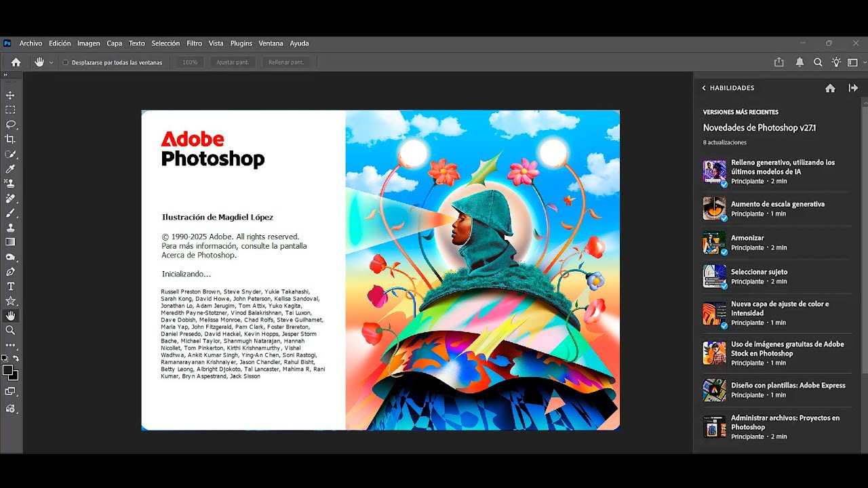Viewport: 868px width, 488px height.
Task: Select the Pen tool
Action: click(x=10, y=272)
